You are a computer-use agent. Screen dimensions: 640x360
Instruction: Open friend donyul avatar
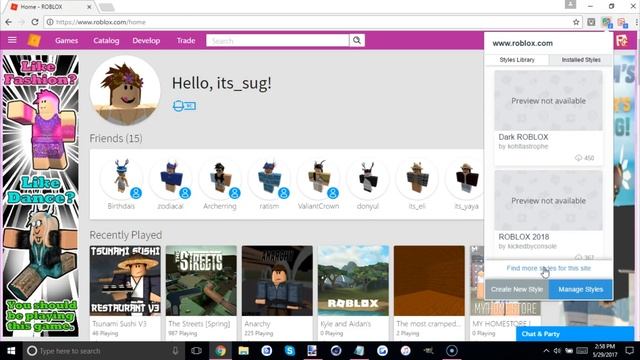pos(368,179)
